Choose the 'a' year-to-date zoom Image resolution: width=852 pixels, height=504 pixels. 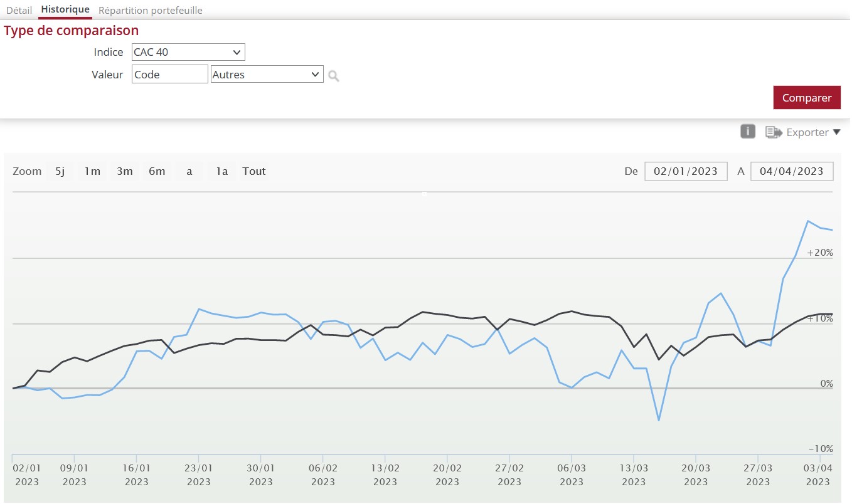click(x=189, y=171)
